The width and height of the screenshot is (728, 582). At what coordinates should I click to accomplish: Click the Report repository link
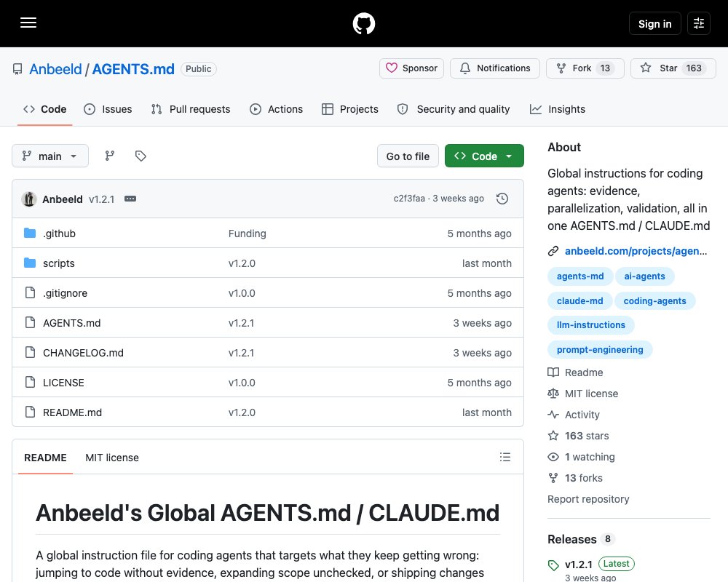tap(588, 499)
